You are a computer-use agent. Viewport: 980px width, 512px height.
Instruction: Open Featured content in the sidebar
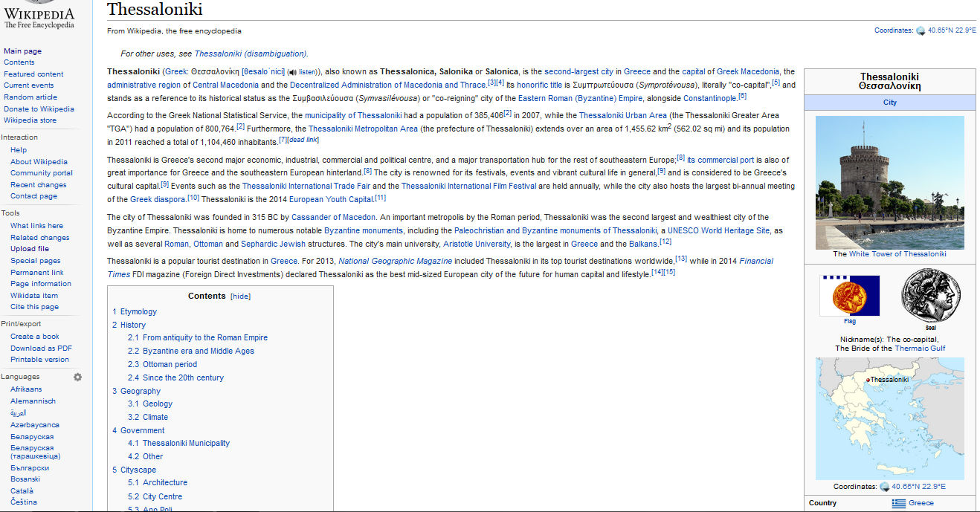[33, 74]
